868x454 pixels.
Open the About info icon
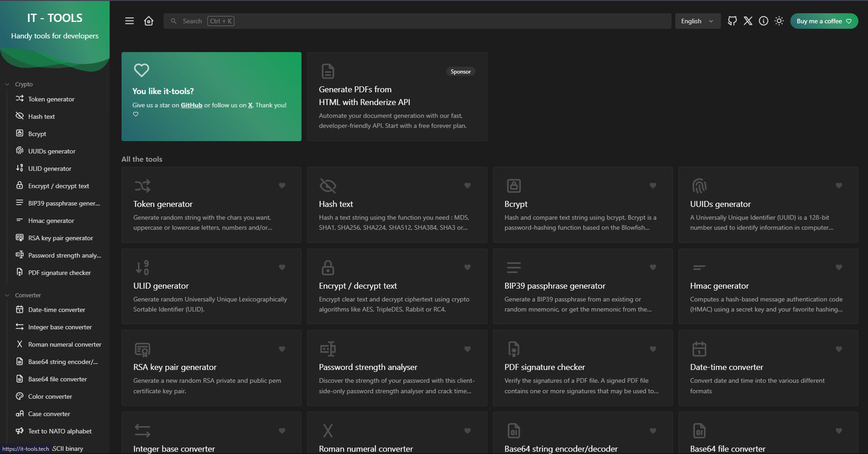click(x=763, y=21)
